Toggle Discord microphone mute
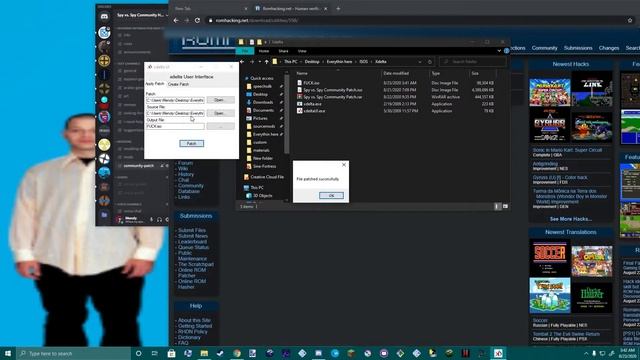The height and width of the screenshot is (360, 640). click(151, 220)
